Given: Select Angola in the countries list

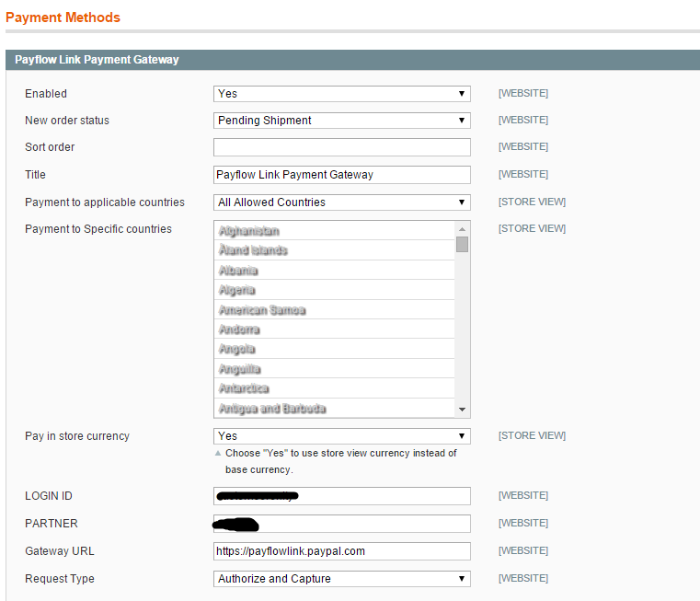Looking at the screenshot, I should 334,349.
